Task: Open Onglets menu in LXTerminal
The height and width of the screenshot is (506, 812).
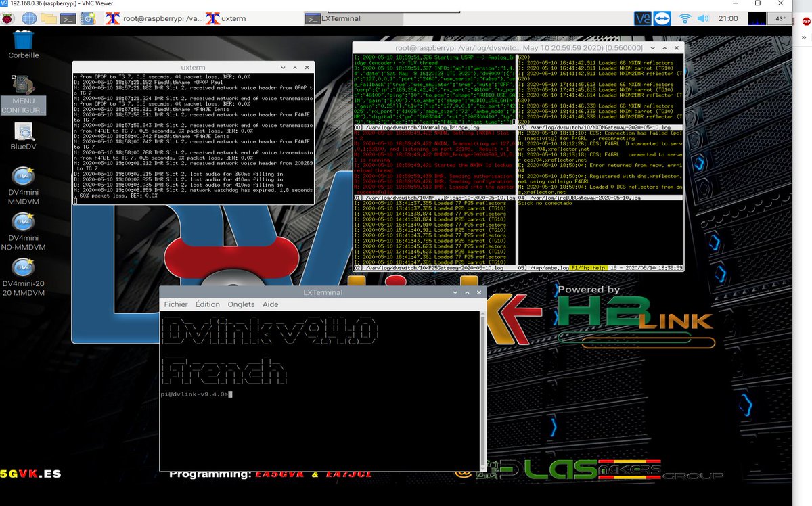Action: 242,304
